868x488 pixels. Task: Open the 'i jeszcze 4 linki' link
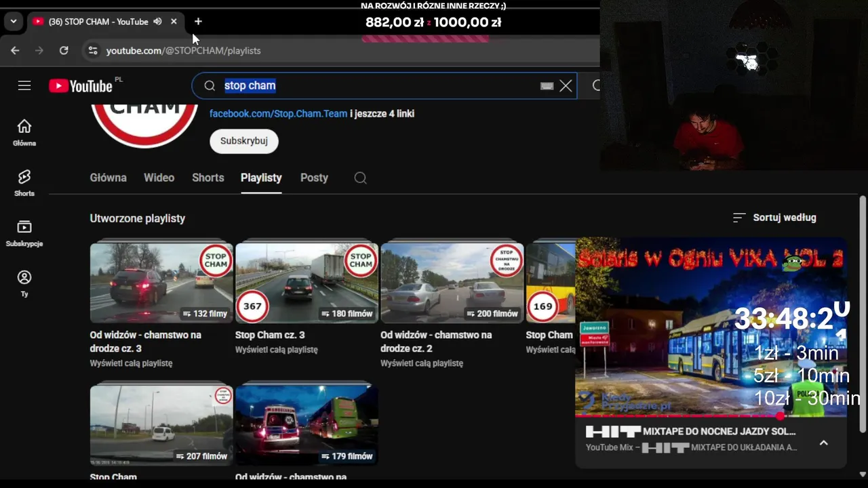click(382, 114)
